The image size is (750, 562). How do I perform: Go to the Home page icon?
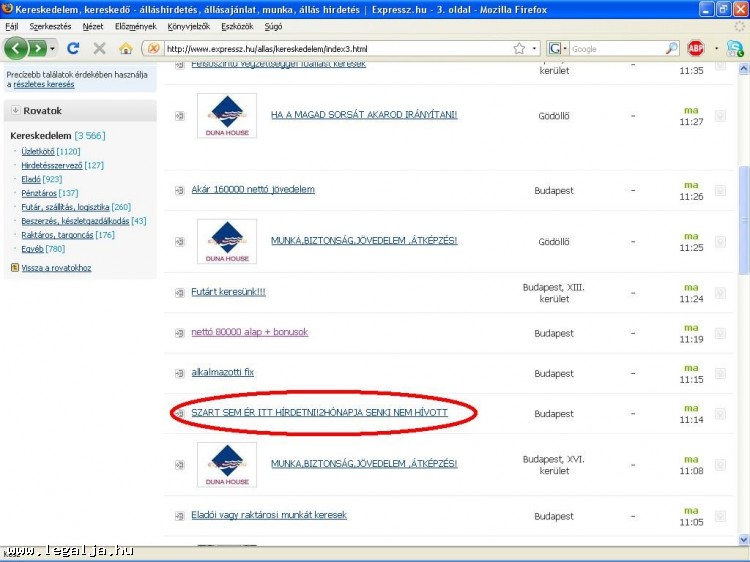click(x=125, y=48)
